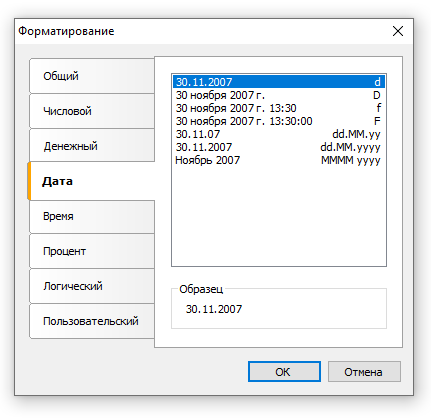Image resolution: width=431 pixels, height=418 pixels.
Task: Pick the '30 ноября 2007 г. 13:30' format
Action: point(279,108)
